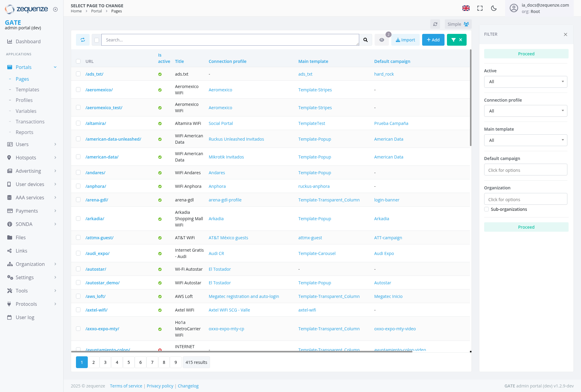
Task: Go to page 2 of results
Action: pyautogui.click(x=94, y=362)
